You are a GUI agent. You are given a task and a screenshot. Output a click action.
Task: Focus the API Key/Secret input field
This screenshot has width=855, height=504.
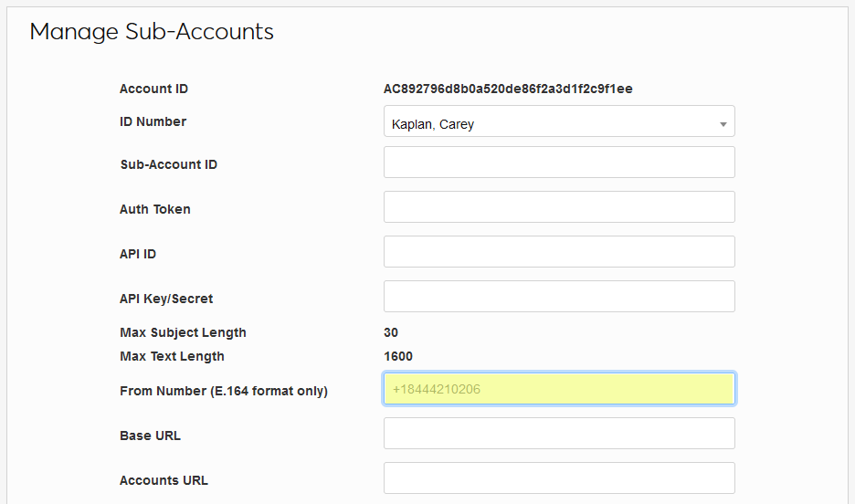click(x=559, y=297)
